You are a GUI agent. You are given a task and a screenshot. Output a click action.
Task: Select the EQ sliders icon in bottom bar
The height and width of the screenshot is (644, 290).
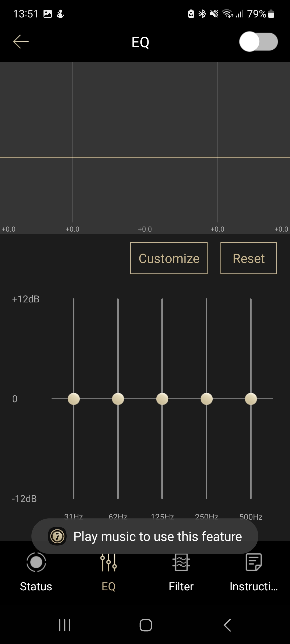[x=108, y=563]
